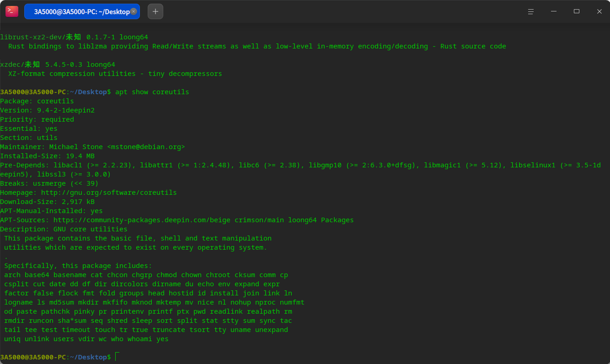Click 'Specifically, this package includes:' line
610x364 pixels.
(x=78, y=266)
